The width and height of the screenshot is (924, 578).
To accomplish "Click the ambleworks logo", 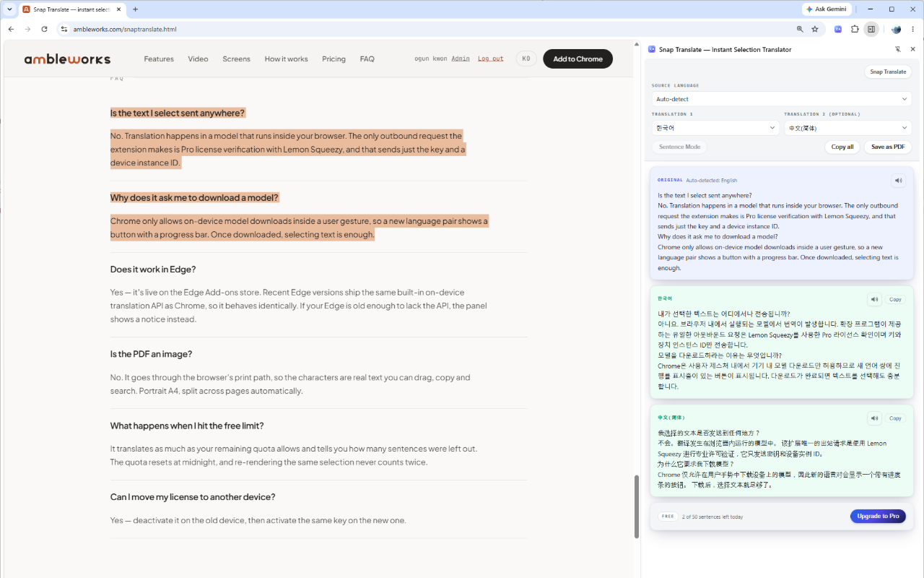I will 67,59.
